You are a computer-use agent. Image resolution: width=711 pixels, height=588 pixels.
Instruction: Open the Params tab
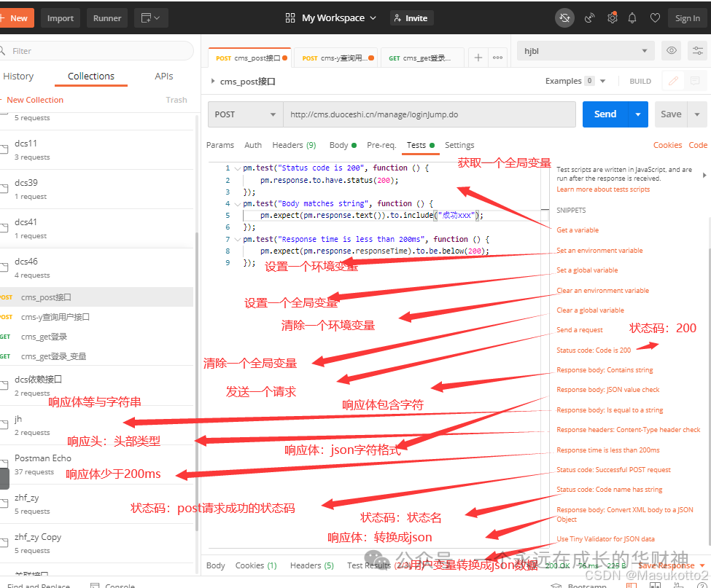point(220,145)
